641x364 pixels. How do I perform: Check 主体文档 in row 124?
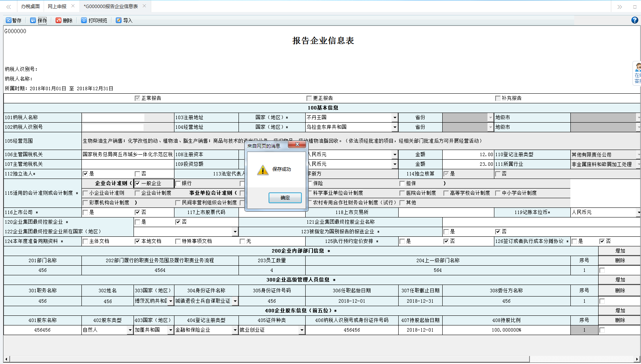point(86,241)
